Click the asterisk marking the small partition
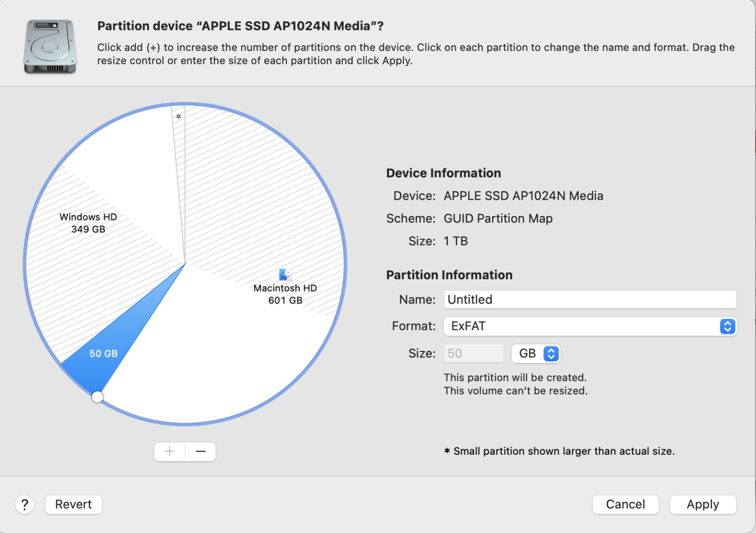756x533 pixels. point(179,116)
